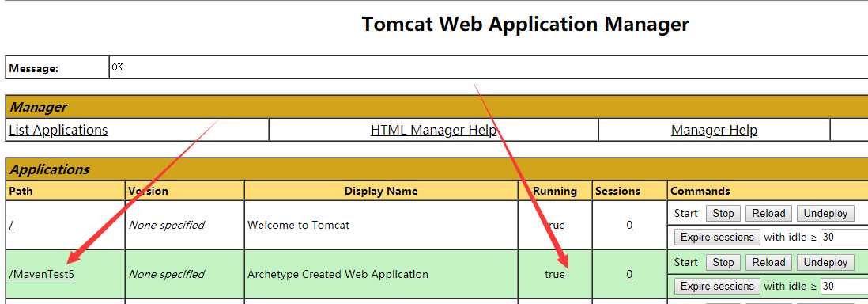
Task: Select "Archetype Created Web Application" display name
Action: click(338, 274)
